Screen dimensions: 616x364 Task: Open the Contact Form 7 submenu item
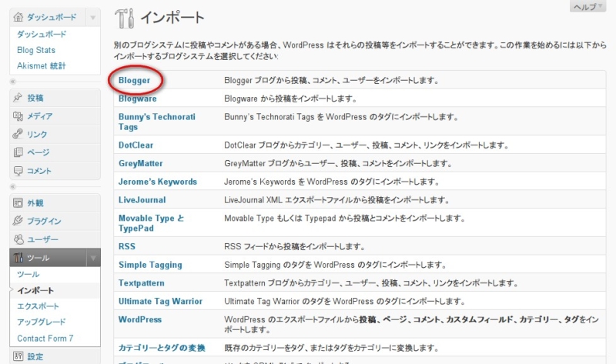point(45,338)
